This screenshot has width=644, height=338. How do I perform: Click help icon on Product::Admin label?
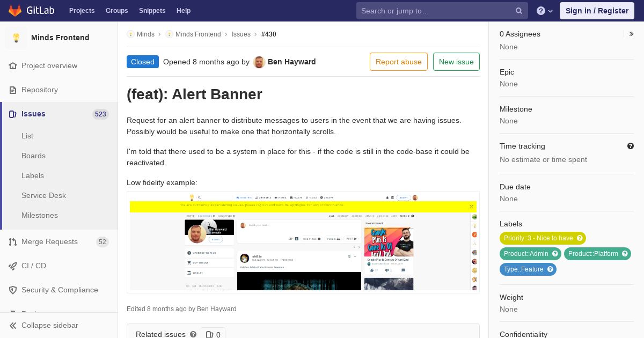(x=555, y=254)
